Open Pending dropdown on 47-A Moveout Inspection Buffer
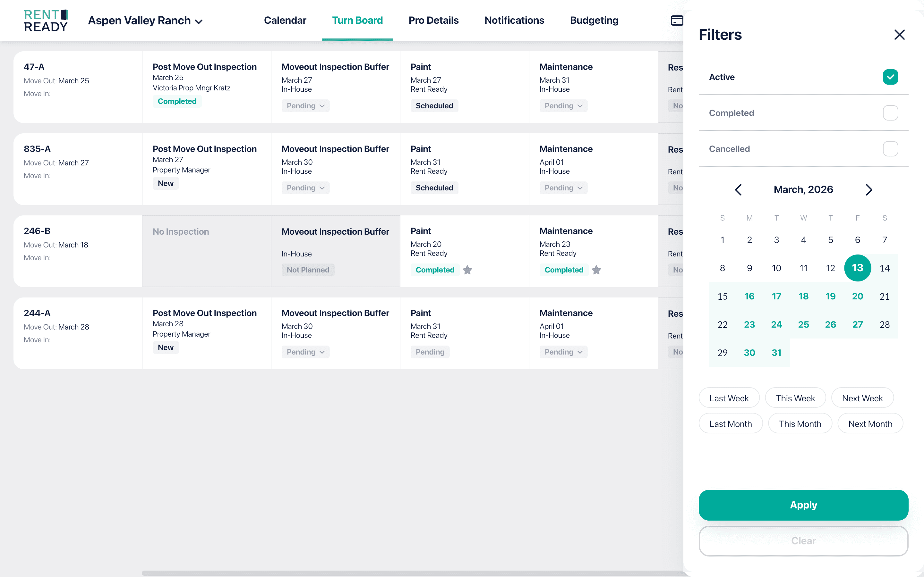 [305, 106]
